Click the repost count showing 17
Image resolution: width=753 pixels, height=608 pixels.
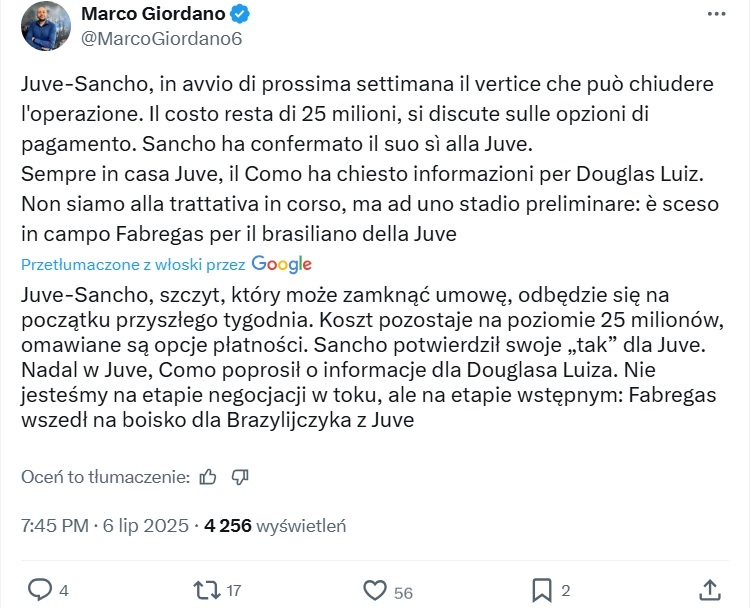(234, 591)
